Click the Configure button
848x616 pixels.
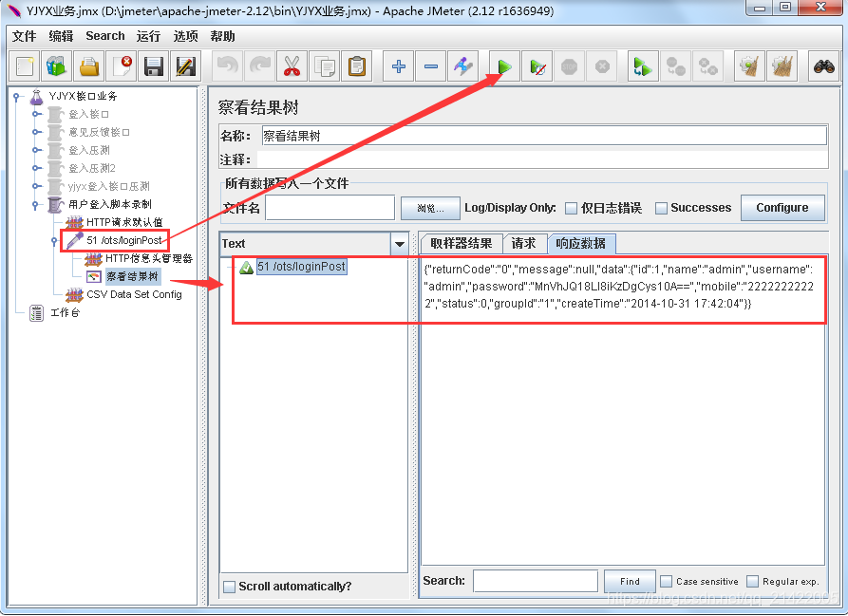(782, 208)
